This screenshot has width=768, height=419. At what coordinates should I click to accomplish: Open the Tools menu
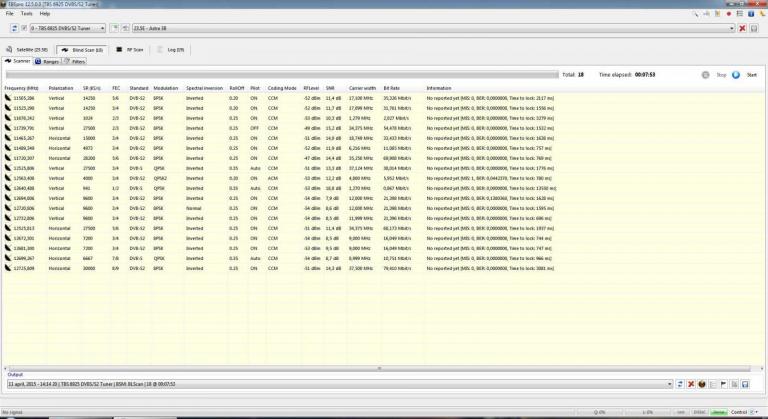tap(26, 13)
